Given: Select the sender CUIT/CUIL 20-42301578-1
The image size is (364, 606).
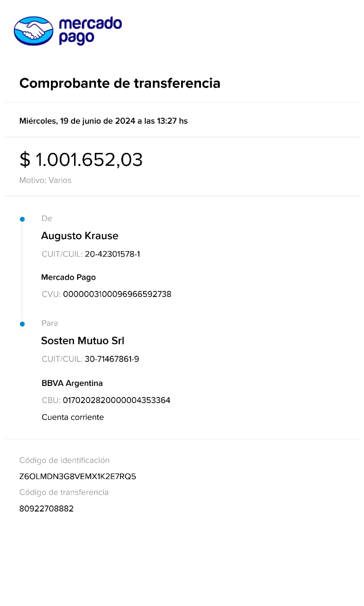Looking at the screenshot, I should [x=112, y=254].
